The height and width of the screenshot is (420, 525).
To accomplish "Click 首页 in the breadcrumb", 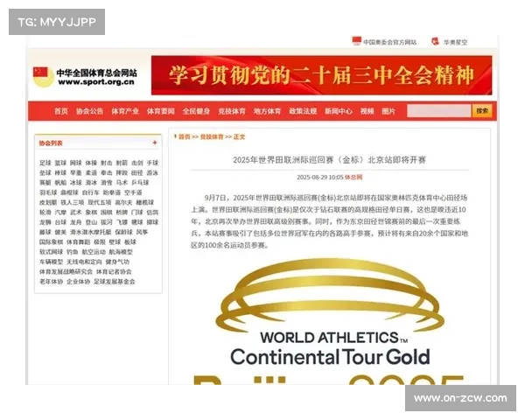I will 184,136.
